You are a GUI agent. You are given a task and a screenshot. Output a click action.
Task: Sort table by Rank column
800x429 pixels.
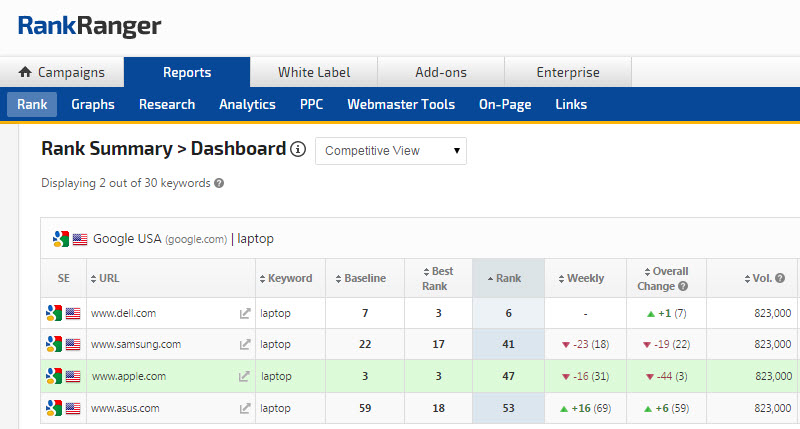click(508, 278)
